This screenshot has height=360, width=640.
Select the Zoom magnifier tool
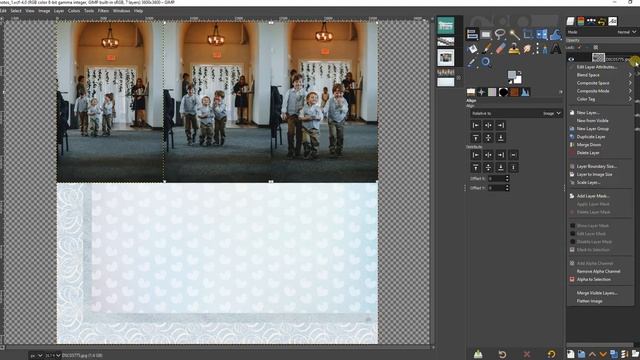[486, 62]
